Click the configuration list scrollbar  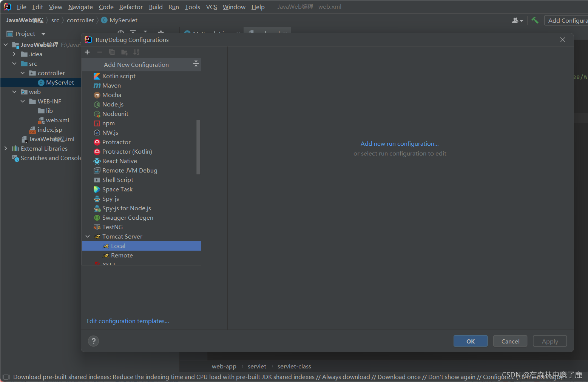[x=198, y=147]
